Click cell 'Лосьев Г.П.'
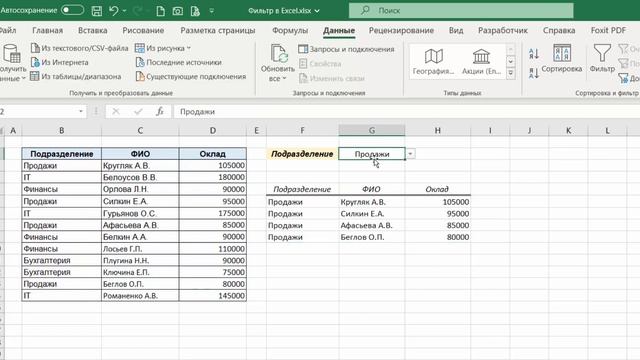 (x=140, y=249)
